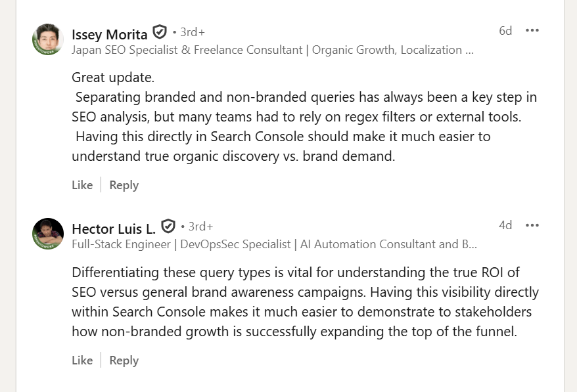577x392 pixels.
Task: Open the options menu on Issey Morita's comment
Action: 533,30
